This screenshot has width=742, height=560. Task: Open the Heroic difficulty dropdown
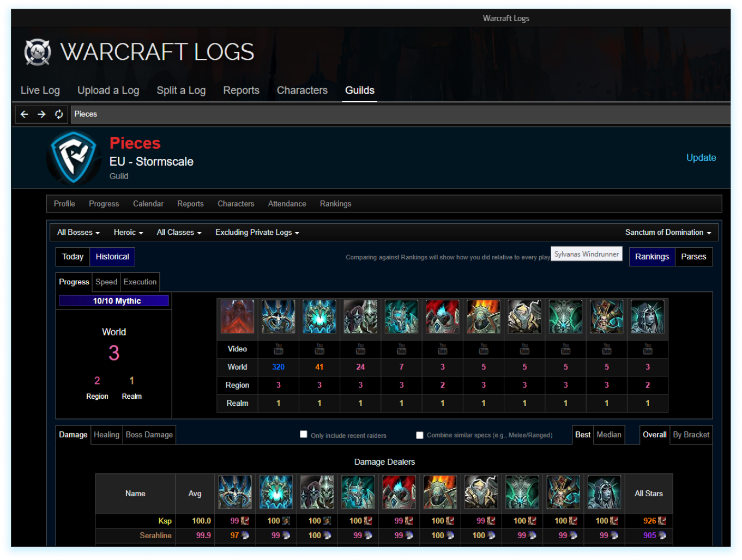tap(129, 233)
